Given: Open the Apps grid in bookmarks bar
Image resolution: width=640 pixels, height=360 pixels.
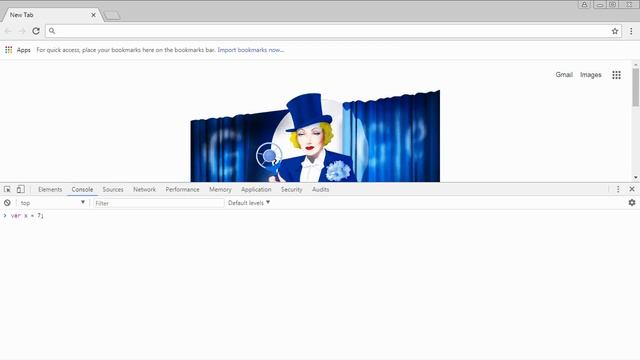Looking at the screenshot, I should (x=8, y=50).
